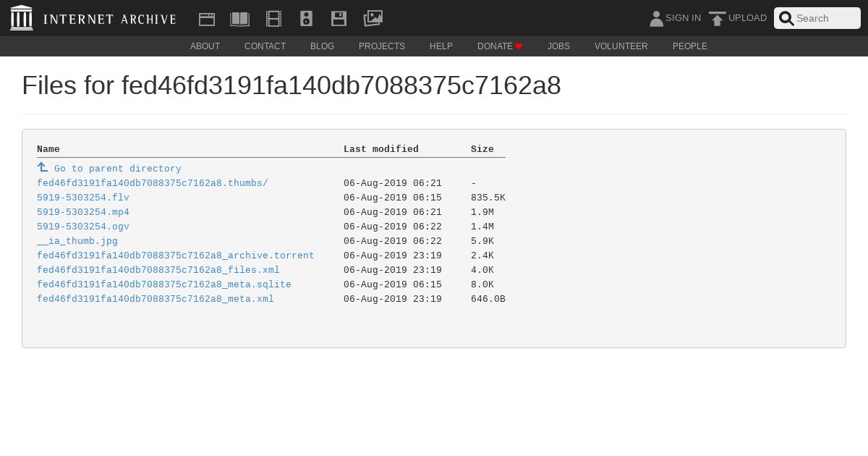Open the _files.xml link
This screenshot has height=456, width=868.
[x=158, y=270]
